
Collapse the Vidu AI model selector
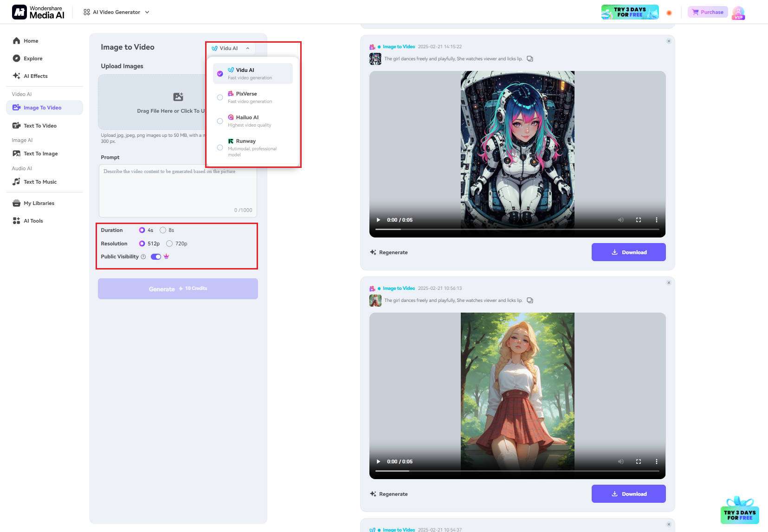(248, 48)
